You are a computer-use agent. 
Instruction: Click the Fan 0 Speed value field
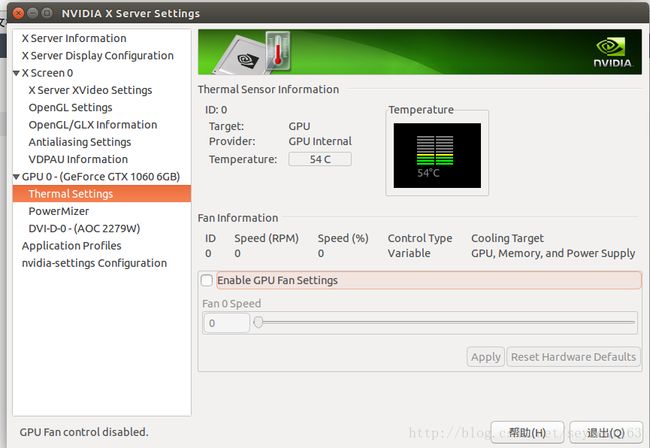[226, 323]
